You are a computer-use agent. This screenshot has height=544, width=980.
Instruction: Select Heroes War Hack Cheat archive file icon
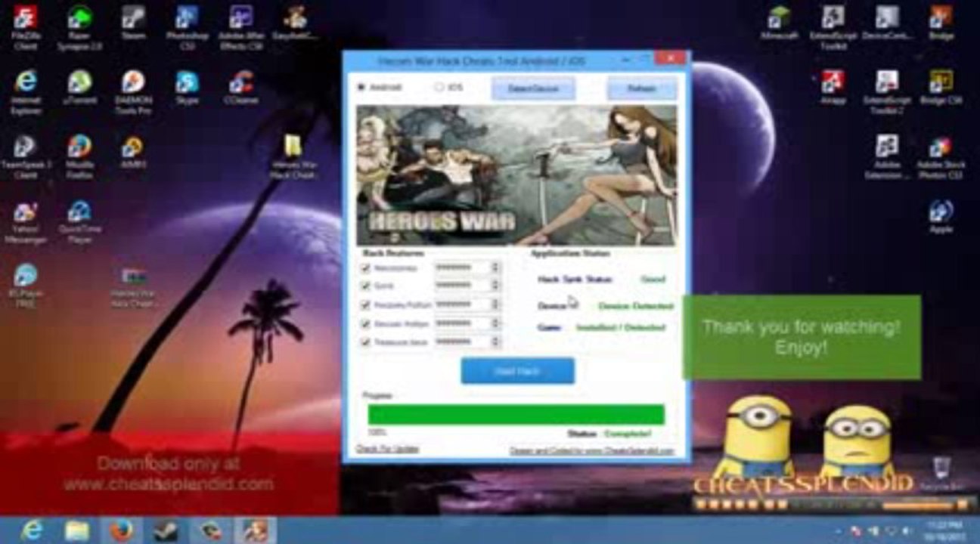(x=133, y=288)
